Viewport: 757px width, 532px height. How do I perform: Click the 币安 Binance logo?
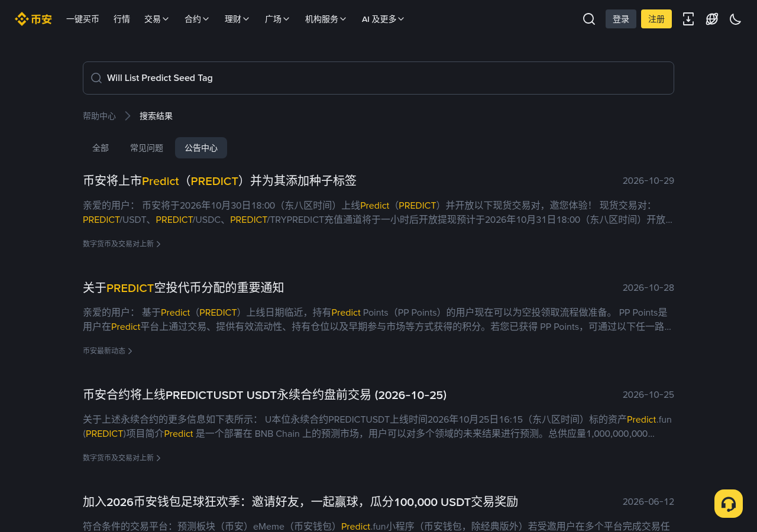tap(33, 19)
